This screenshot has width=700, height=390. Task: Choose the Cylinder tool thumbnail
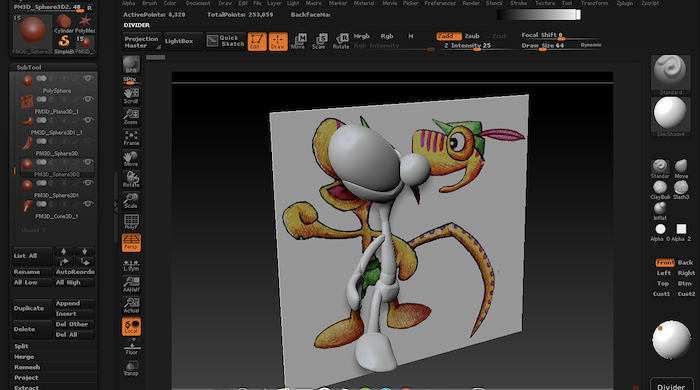64,24
